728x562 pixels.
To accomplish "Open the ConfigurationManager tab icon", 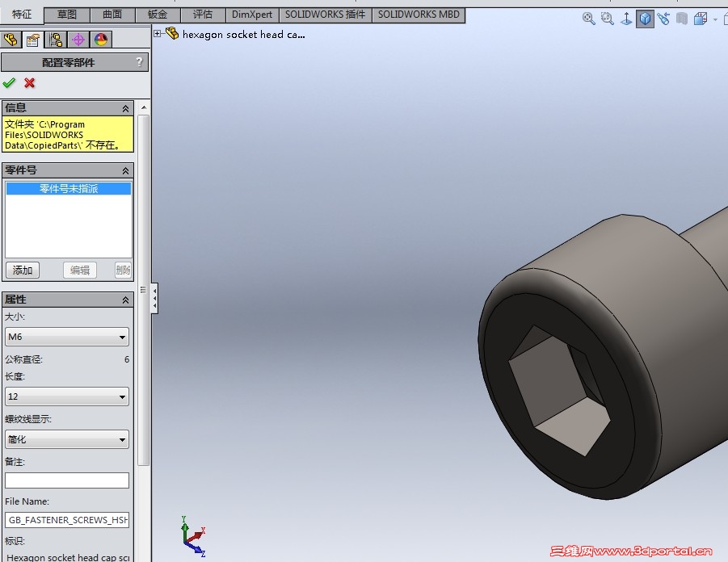I will click(56, 40).
